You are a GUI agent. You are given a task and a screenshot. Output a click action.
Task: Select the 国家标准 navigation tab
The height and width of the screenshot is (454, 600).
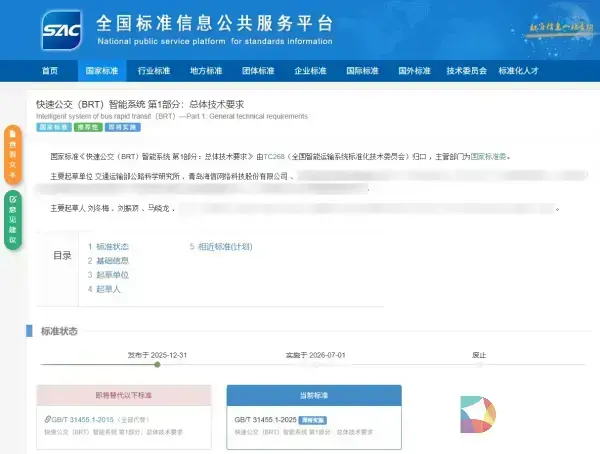point(102,71)
